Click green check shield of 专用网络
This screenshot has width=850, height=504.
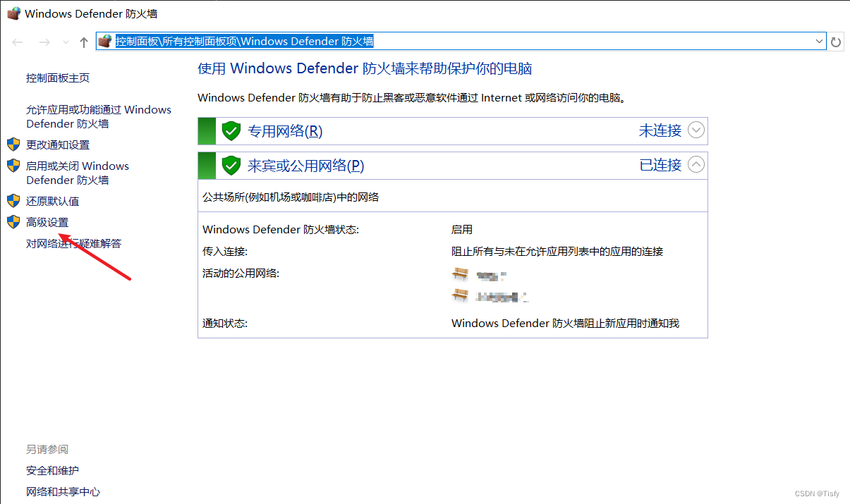231,131
